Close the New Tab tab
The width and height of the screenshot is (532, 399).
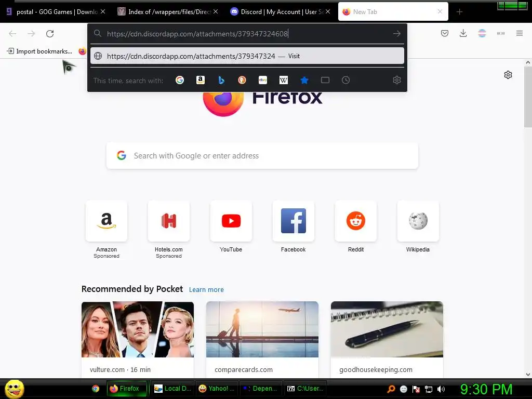(x=440, y=11)
